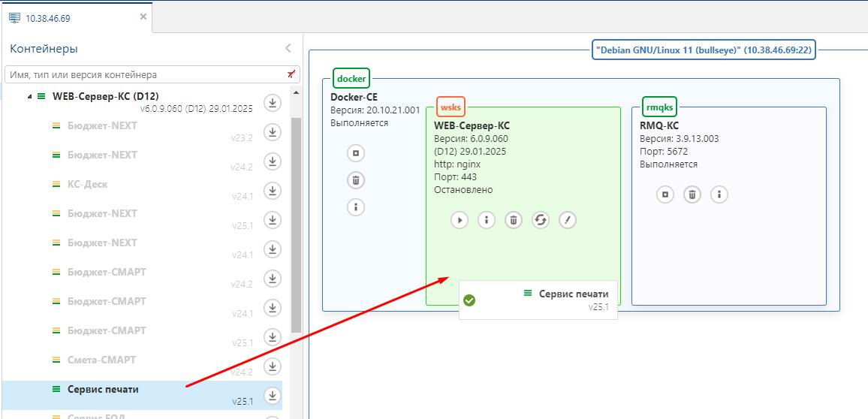The height and width of the screenshot is (419, 868).
Task: Click download icon for Бюджет-СМАРТ v24.2
Action: (273, 279)
